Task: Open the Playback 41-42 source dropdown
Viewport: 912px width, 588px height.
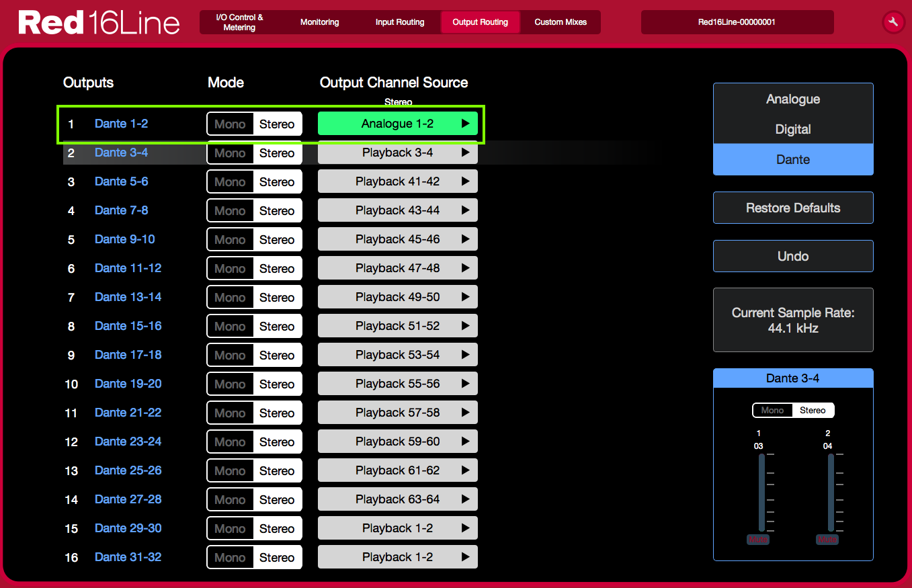Action: coord(398,181)
